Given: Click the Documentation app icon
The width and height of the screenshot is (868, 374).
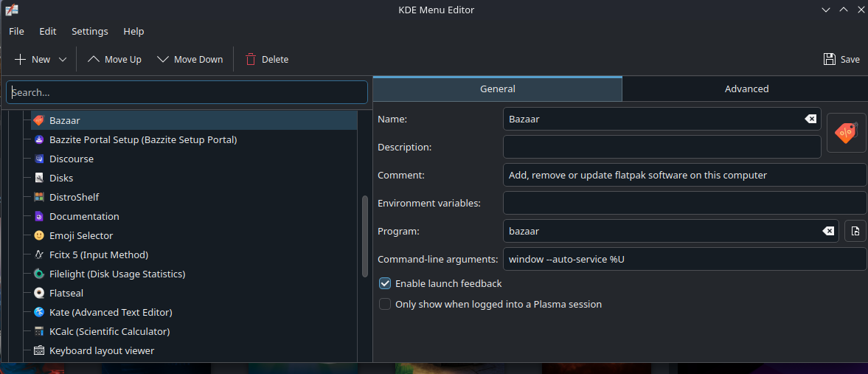Looking at the screenshot, I should click(x=39, y=216).
